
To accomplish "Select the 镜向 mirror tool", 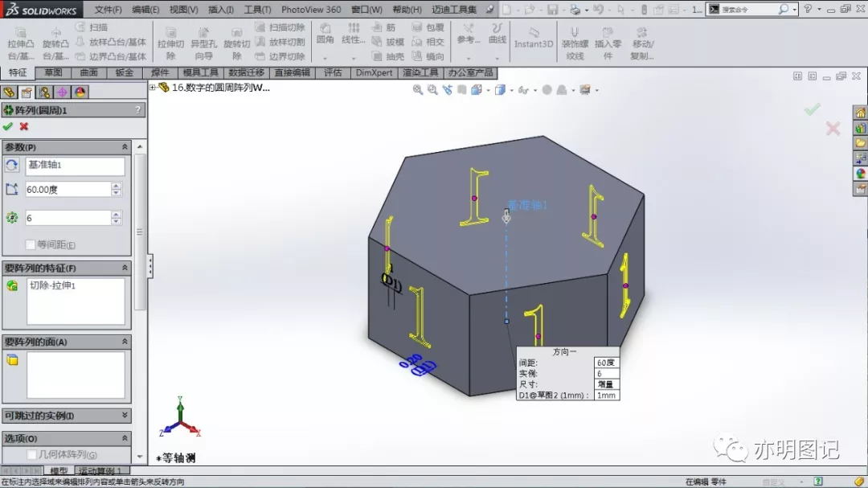I will pyautogui.click(x=428, y=56).
